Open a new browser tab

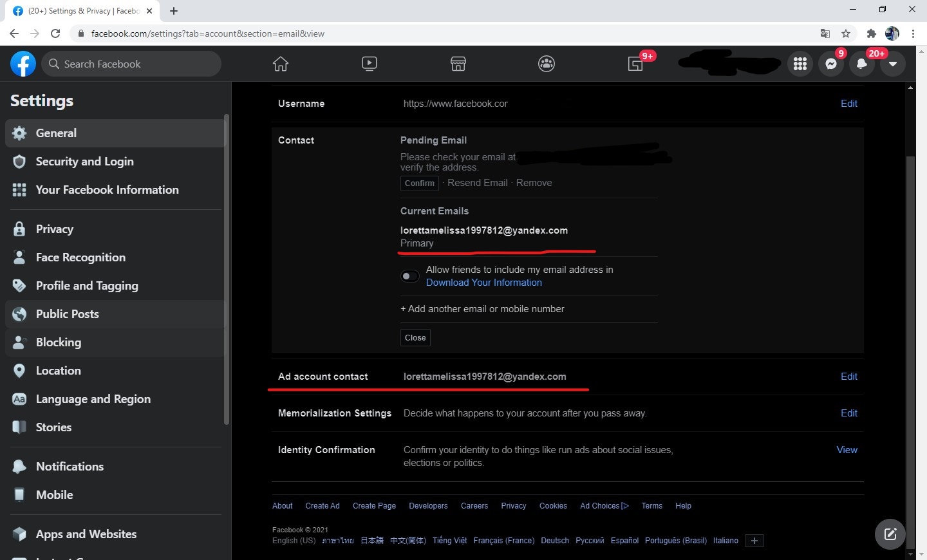click(x=174, y=11)
